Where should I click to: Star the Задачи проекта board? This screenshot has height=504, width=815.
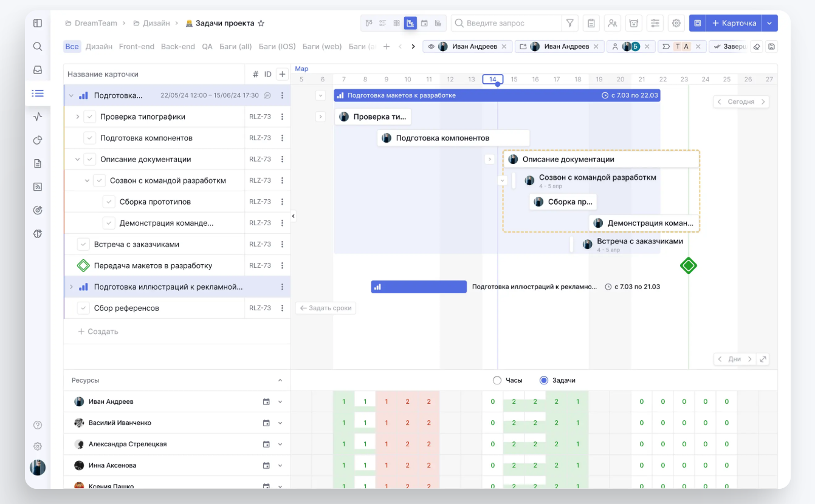pyautogui.click(x=261, y=23)
